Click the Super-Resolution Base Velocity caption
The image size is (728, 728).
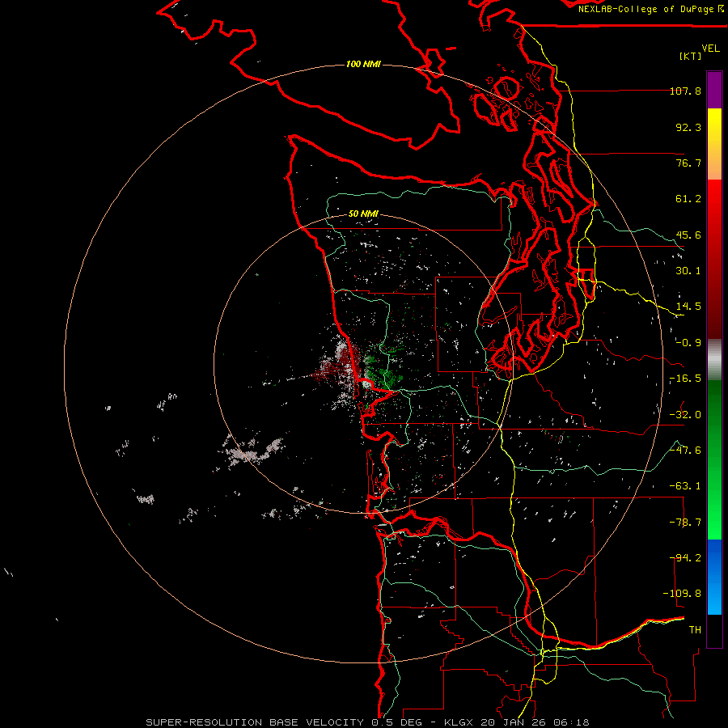point(367,722)
